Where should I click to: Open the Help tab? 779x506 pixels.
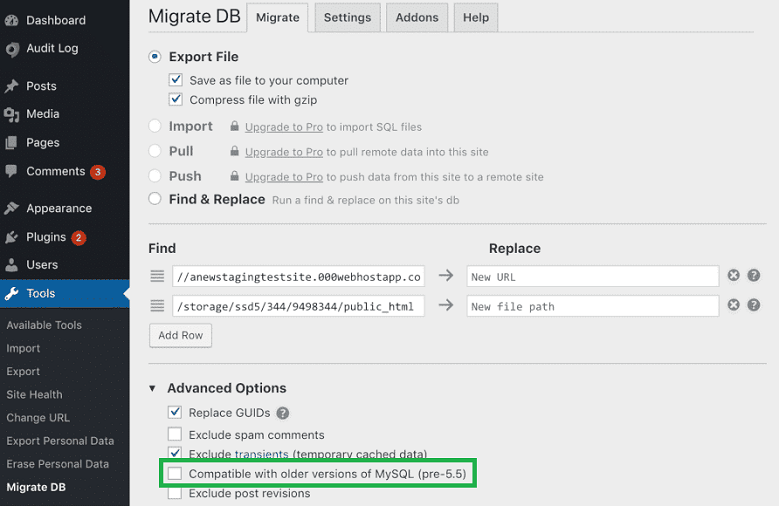pos(476,17)
